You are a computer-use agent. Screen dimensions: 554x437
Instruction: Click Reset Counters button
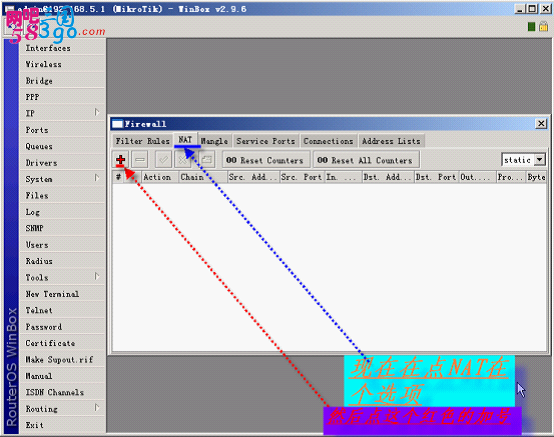tap(266, 160)
